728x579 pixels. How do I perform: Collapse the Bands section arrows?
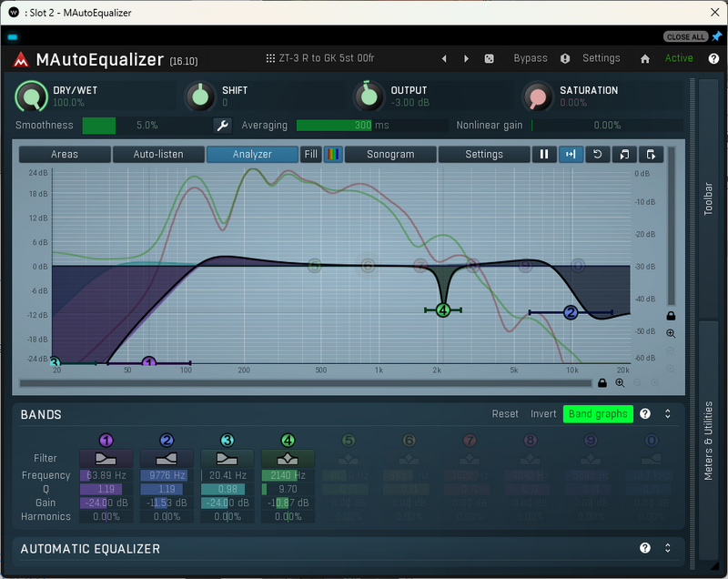[x=668, y=413]
